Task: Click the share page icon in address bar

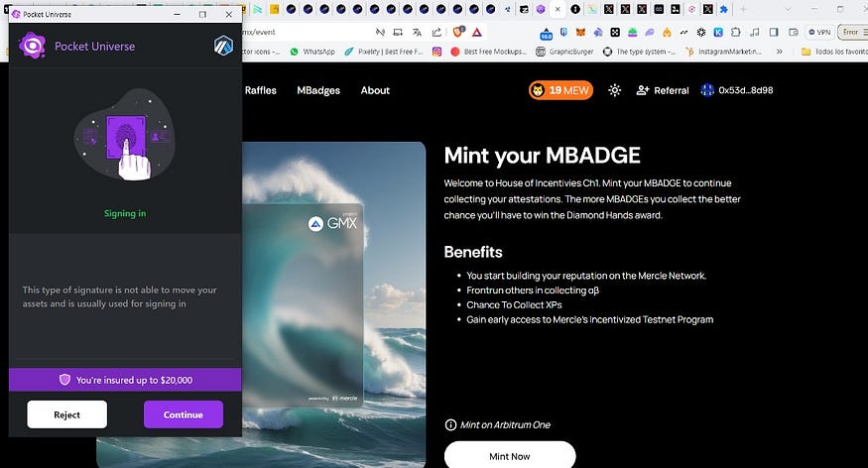Action: tap(436, 32)
